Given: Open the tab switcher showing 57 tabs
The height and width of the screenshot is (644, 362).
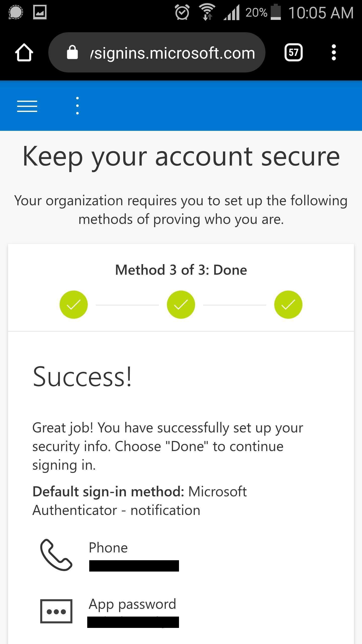Looking at the screenshot, I should [x=293, y=52].
